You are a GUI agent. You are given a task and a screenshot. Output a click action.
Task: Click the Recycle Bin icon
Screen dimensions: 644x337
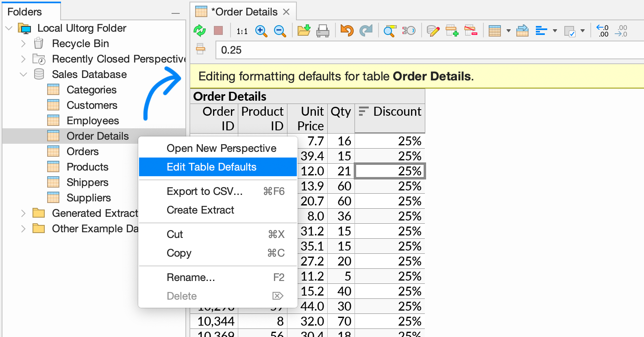coord(39,43)
